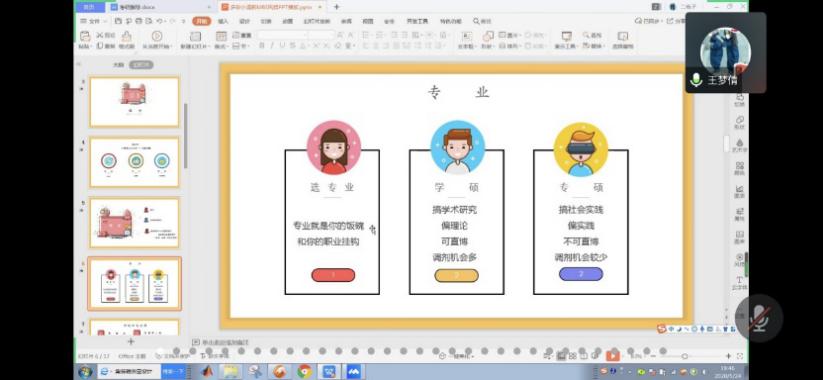The image size is (823, 380).
Task: Click the yellow button labeled 2 on slide
Action: (456, 275)
